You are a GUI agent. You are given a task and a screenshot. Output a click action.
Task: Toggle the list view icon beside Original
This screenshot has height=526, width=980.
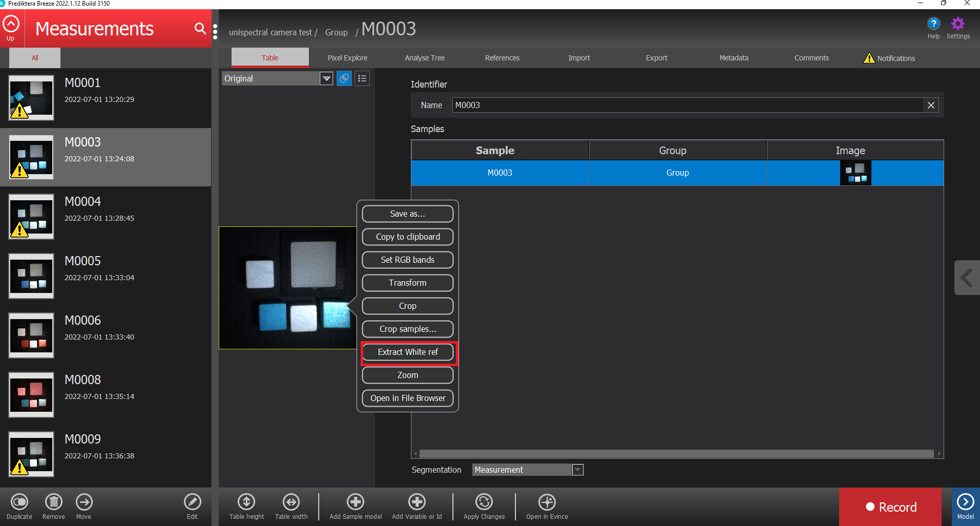click(x=362, y=78)
